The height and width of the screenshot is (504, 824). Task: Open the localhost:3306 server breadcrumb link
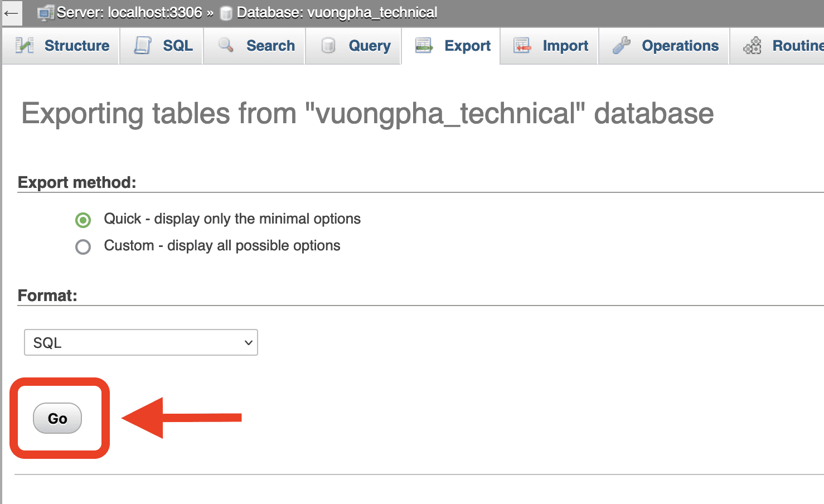pos(129,13)
